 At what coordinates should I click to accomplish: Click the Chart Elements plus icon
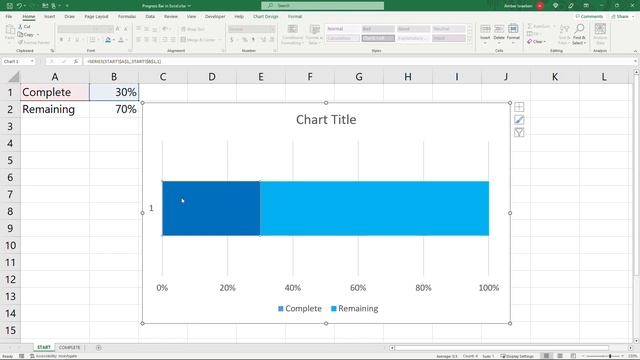click(519, 107)
